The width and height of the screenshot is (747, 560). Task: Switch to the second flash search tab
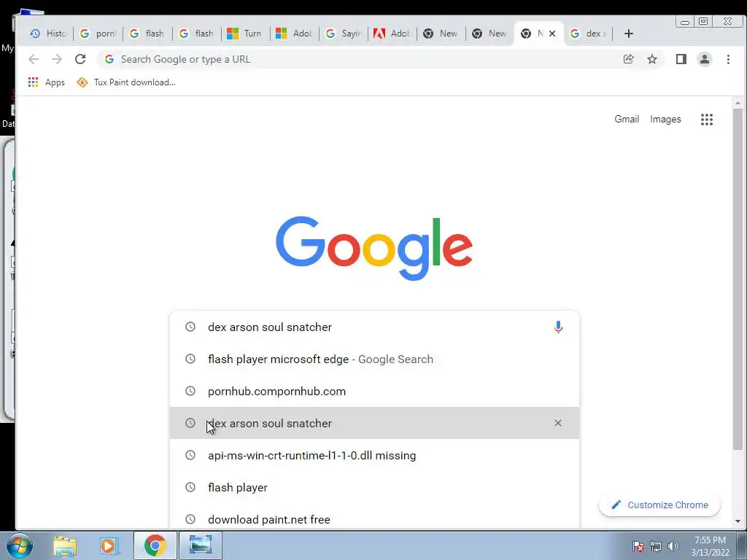point(196,34)
